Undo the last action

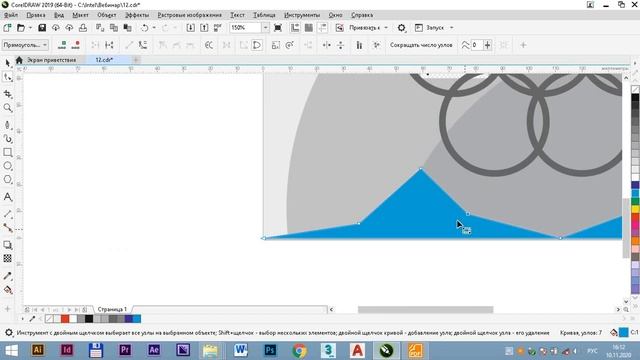[144, 28]
